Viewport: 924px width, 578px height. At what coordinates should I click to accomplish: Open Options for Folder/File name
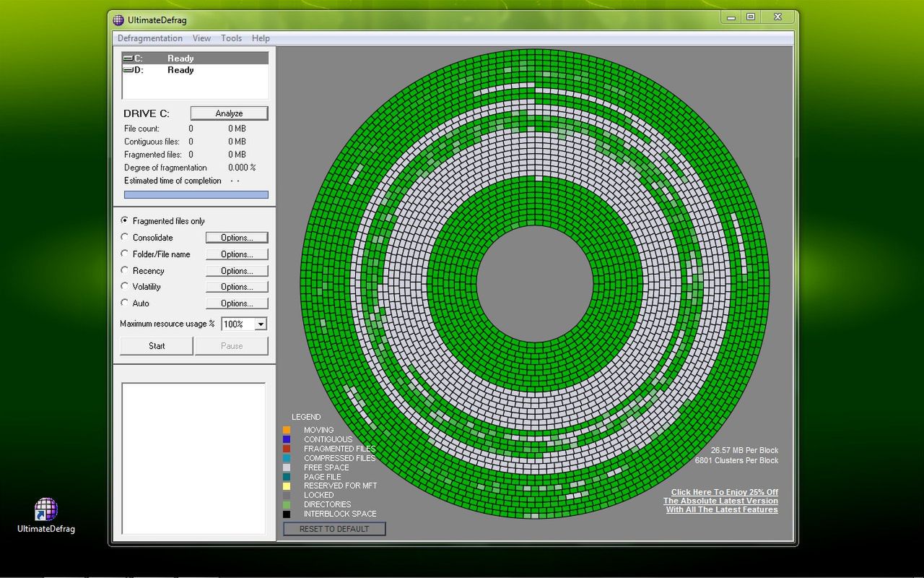point(237,254)
